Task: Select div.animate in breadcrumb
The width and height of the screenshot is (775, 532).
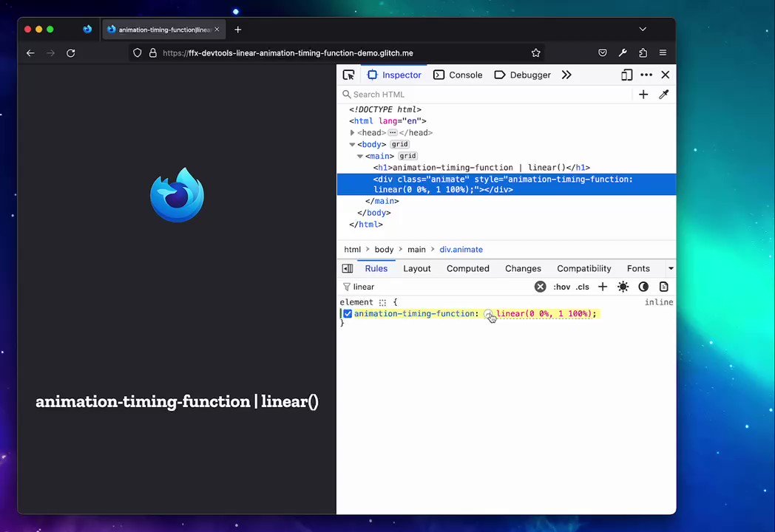Action: 461,250
